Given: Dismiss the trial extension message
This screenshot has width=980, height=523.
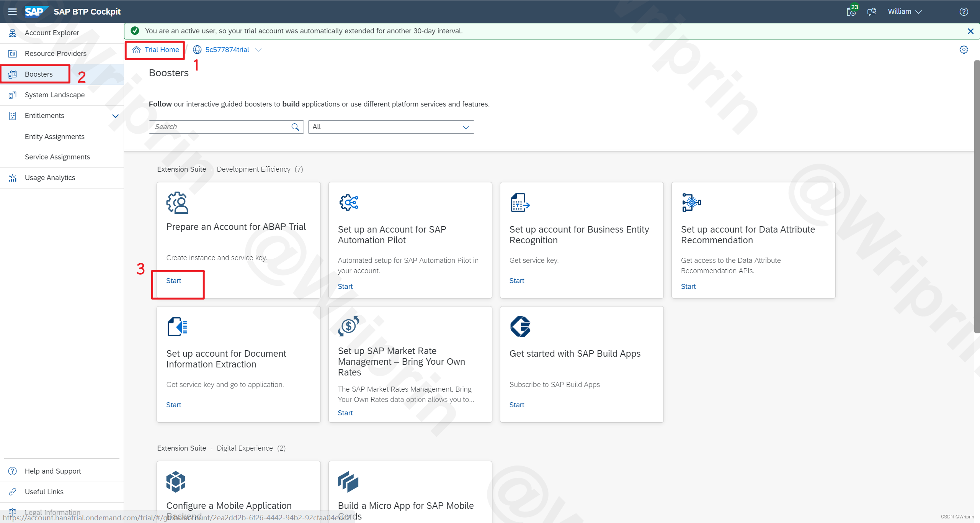Looking at the screenshot, I should point(970,31).
